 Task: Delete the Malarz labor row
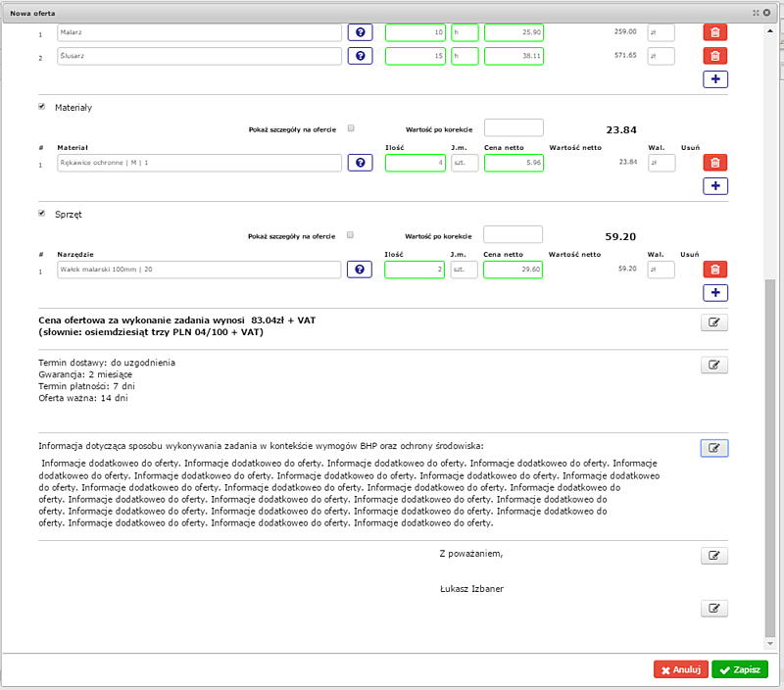[715, 32]
